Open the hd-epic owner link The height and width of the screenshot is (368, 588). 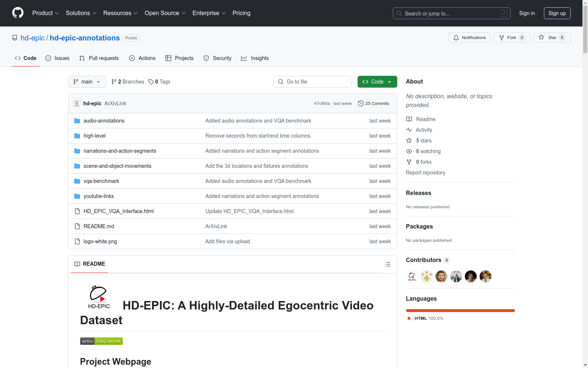33,38
